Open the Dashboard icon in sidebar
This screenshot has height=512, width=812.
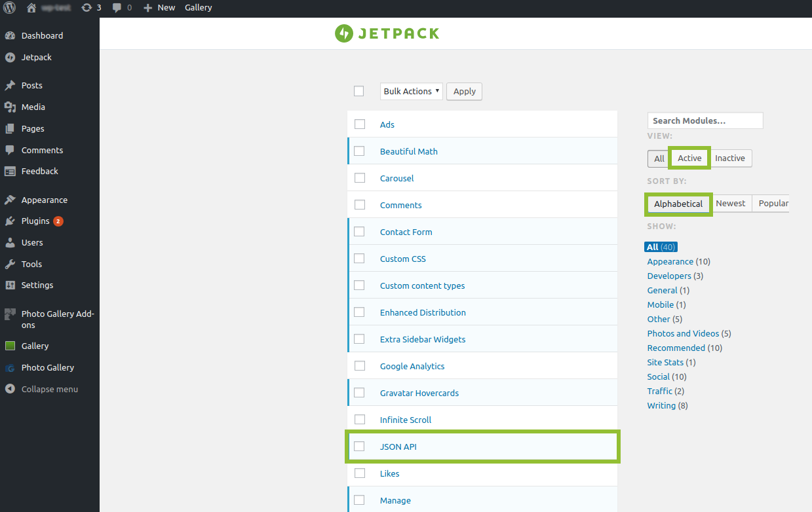tap(10, 35)
